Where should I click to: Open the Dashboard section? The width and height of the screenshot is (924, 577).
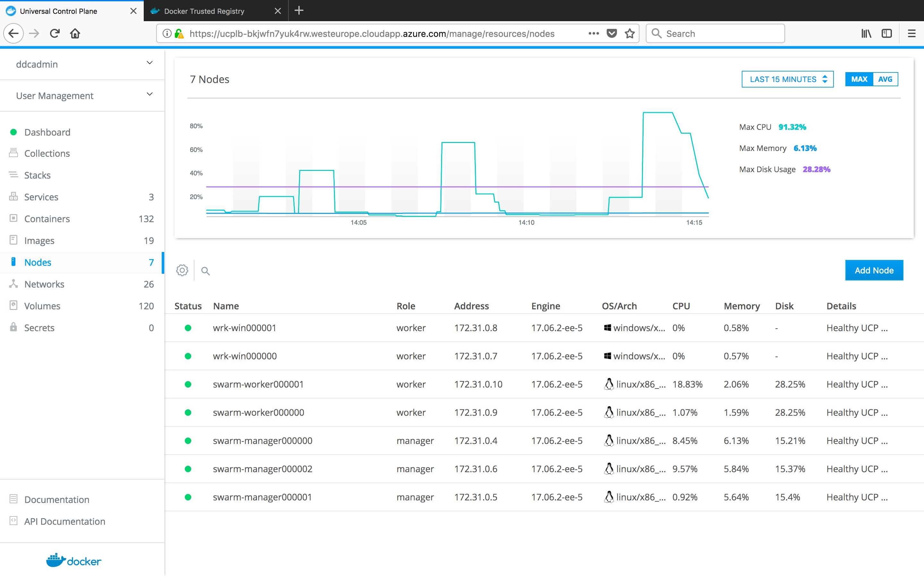(47, 132)
